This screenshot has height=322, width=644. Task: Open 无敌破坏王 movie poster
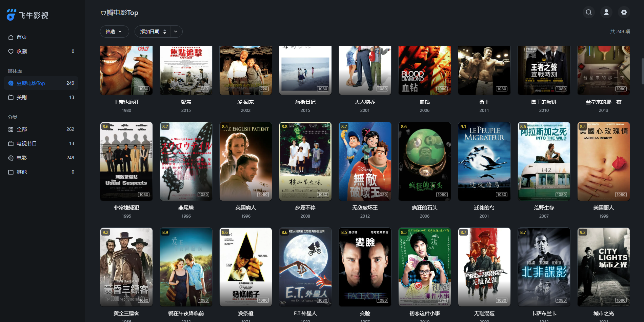pos(365,161)
